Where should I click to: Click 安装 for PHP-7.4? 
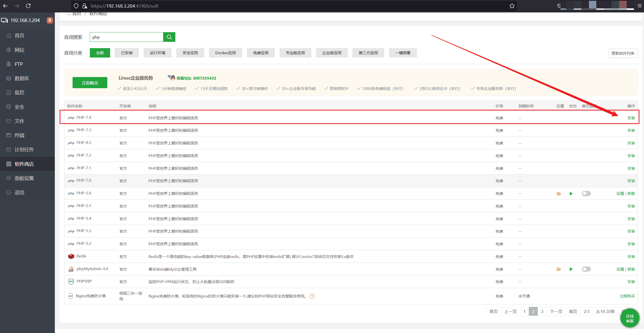click(x=631, y=118)
